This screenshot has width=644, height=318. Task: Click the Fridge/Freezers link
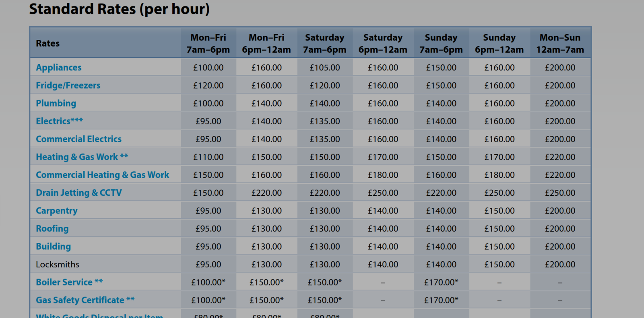(x=68, y=85)
